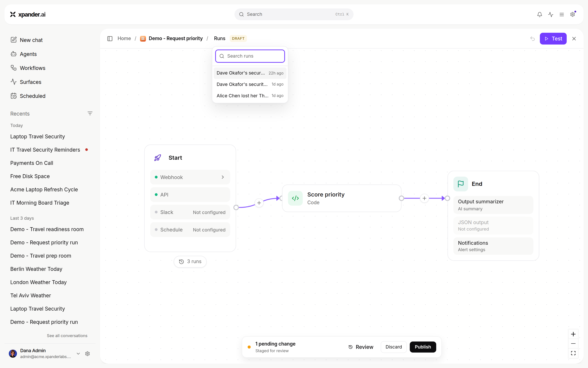Open the Notifications alert settings row
Screen dimensions: 588x368
493,246
